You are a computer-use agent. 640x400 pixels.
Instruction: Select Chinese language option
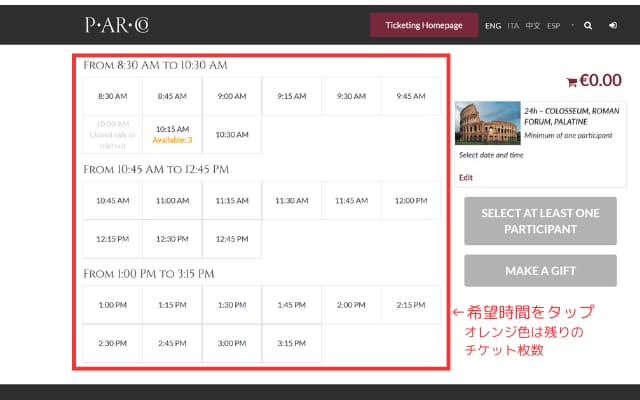tap(532, 26)
